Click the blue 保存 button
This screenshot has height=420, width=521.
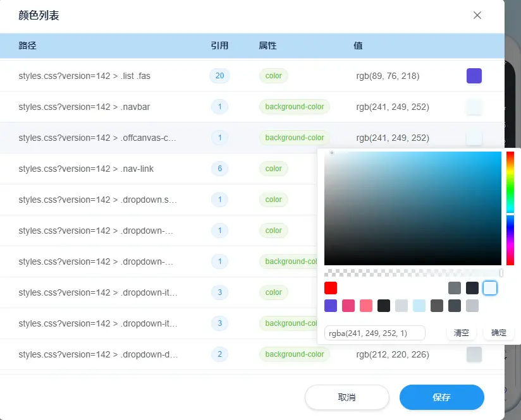[x=441, y=397]
